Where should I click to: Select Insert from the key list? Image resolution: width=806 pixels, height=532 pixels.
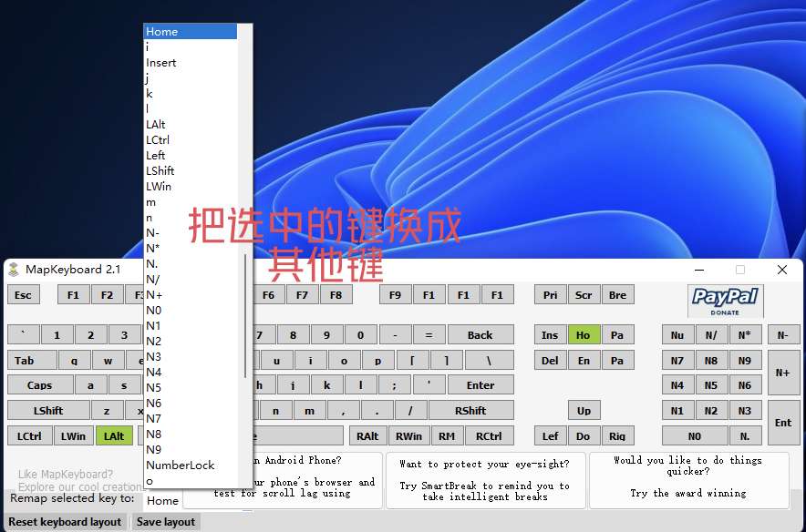click(x=160, y=62)
